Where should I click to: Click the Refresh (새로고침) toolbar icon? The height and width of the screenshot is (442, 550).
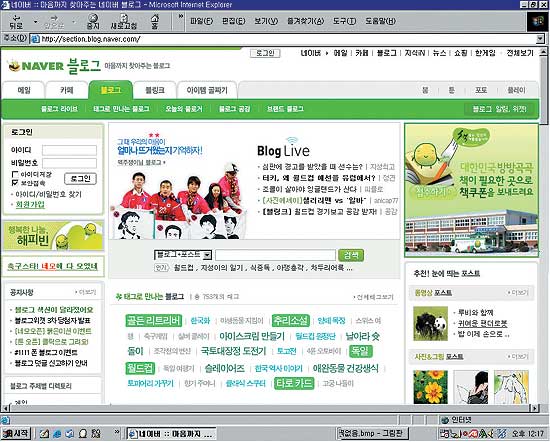(x=124, y=22)
